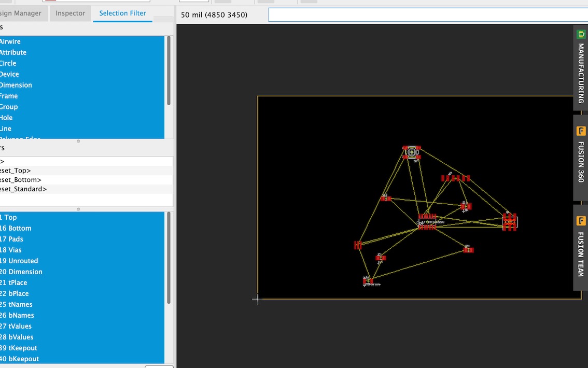Switch to the Inspector tab
This screenshot has height=368, width=588.
(70, 13)
